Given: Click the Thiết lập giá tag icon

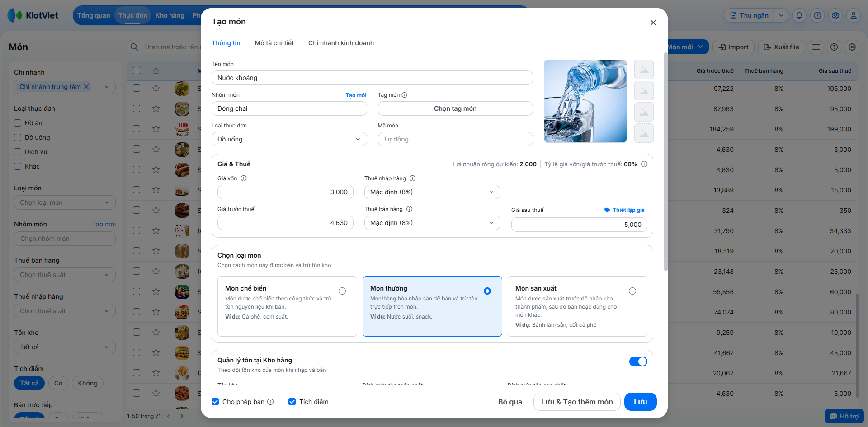Looking at the screenshot, I should point(607,210).
